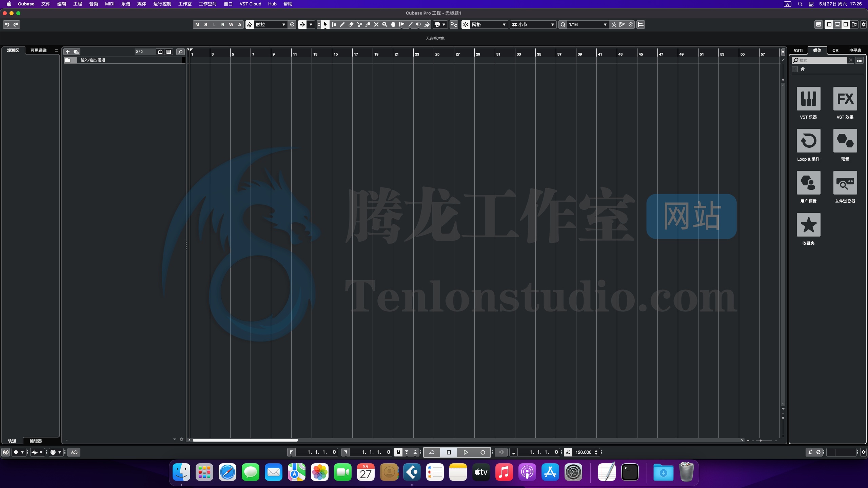Click the track search magnifier icon

pos(180,52)
